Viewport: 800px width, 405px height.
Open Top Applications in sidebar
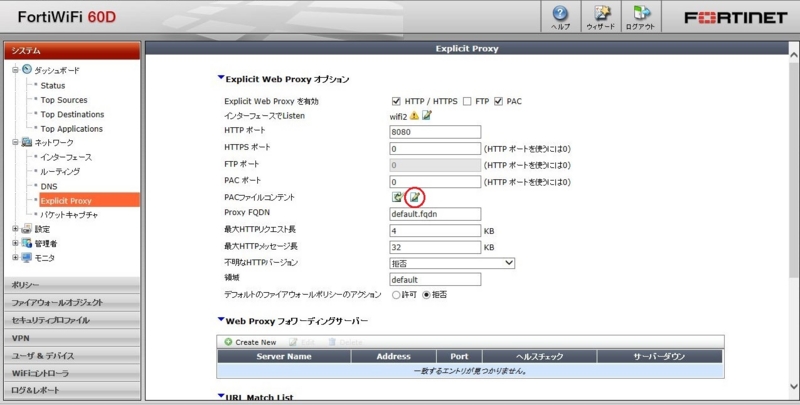pos(71,129)
